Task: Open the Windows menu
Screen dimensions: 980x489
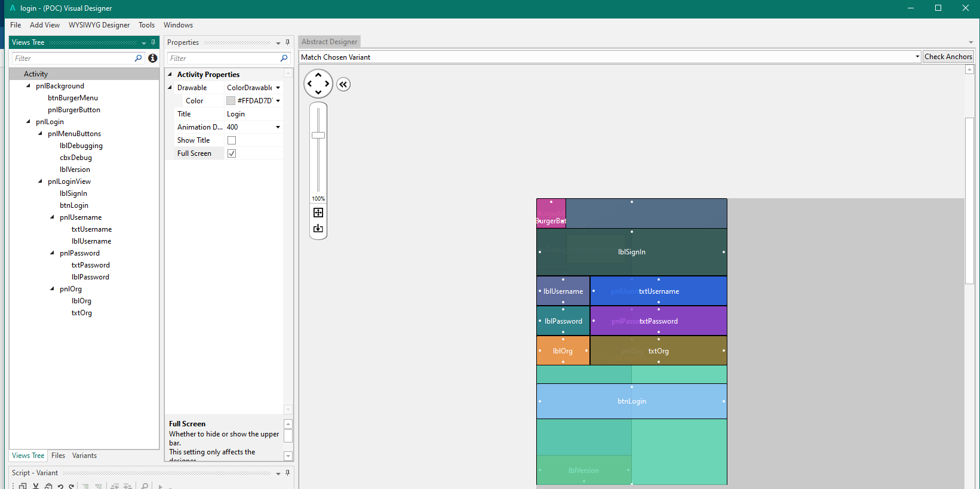Action: [178, 25]
